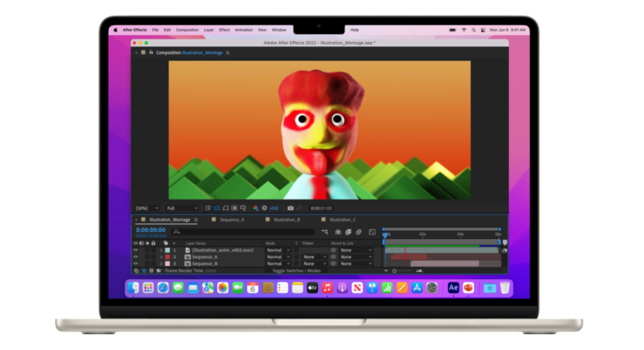Viewport: 644px width, 350px height.
Task: Switch to the Sequence_A timeline tab
Action: pyautogui.click(x=231, y=220)
